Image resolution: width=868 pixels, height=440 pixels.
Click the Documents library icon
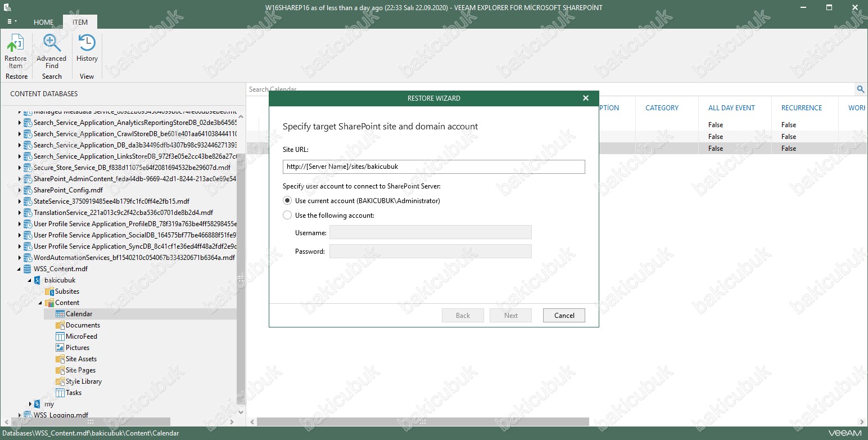[60, 325]
